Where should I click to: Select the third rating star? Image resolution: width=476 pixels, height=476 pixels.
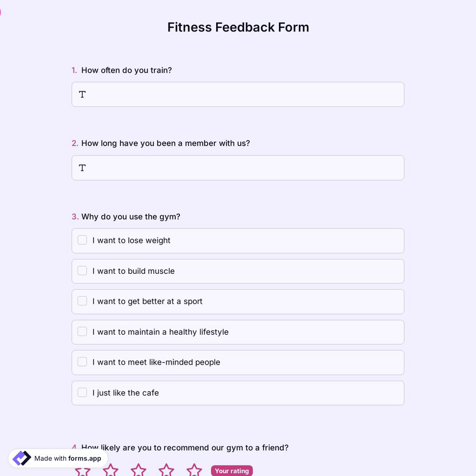138,471
